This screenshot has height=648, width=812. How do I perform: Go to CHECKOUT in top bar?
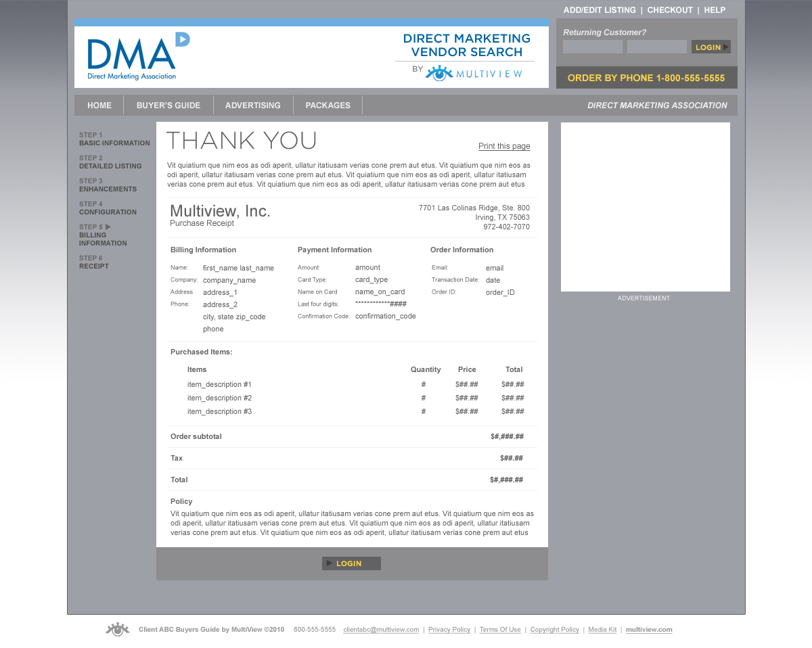(670, 10)
